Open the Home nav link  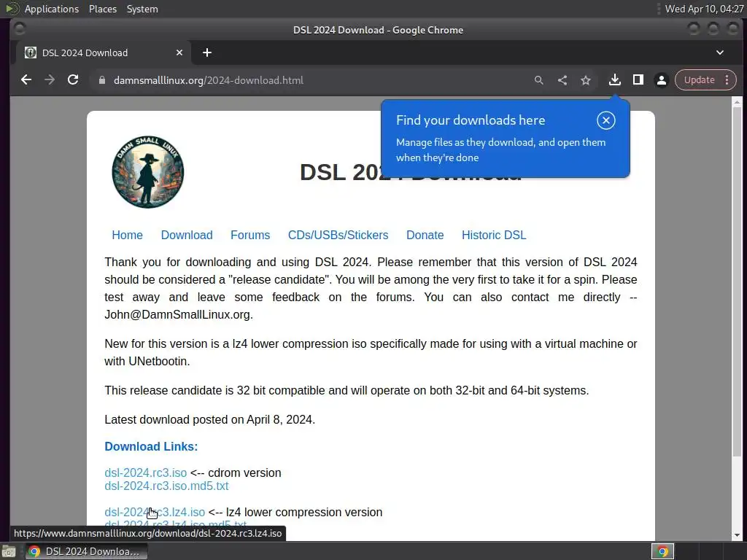click(127, 236)
